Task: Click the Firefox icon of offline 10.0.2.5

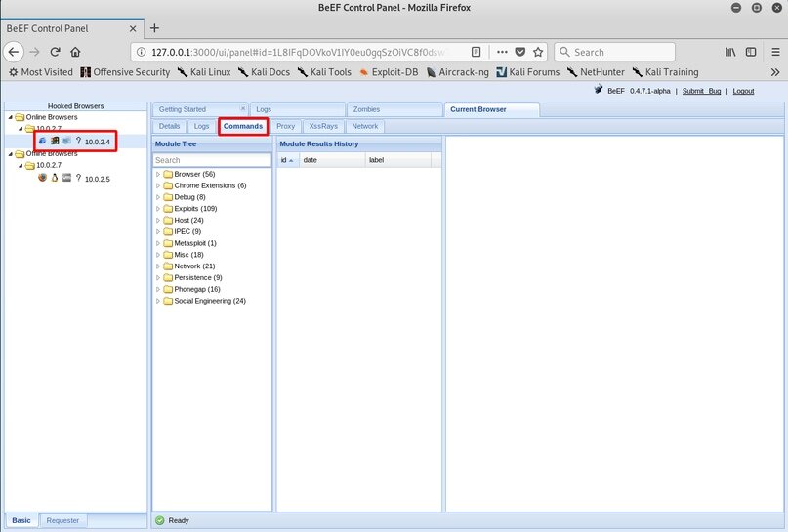Action: point(42,178)
